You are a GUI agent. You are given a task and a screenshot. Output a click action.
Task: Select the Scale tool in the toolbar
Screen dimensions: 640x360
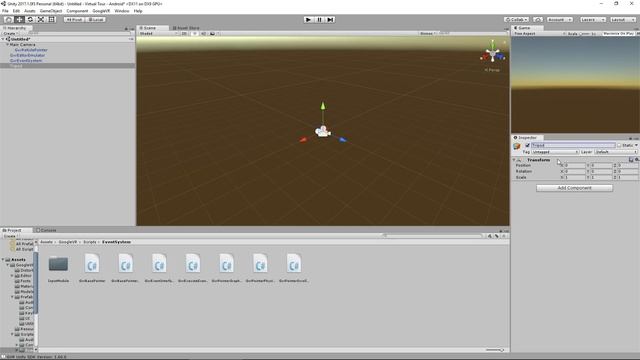click(41, 20)
